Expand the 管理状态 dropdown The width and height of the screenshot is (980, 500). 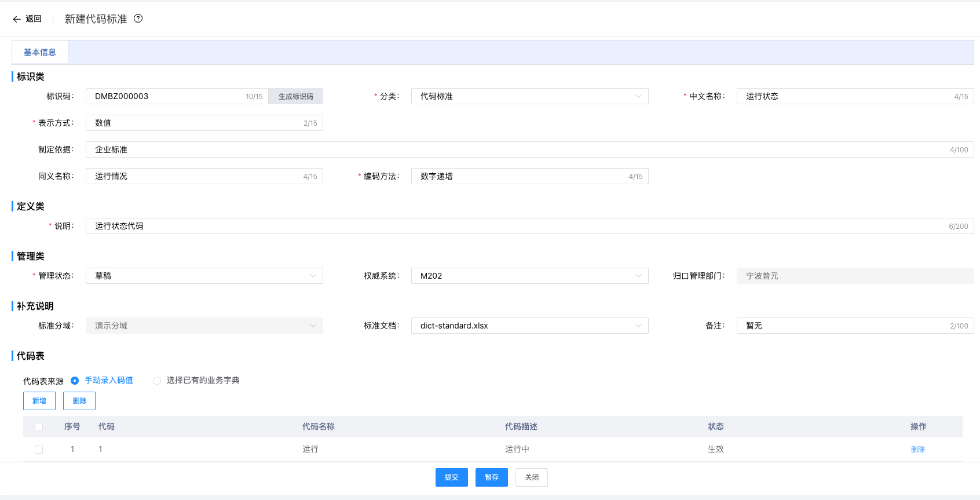[x=204, y=276]
